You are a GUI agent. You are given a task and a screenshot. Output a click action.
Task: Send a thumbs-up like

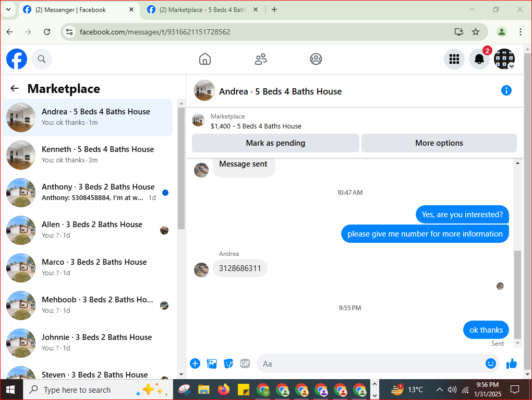point(512,363)
